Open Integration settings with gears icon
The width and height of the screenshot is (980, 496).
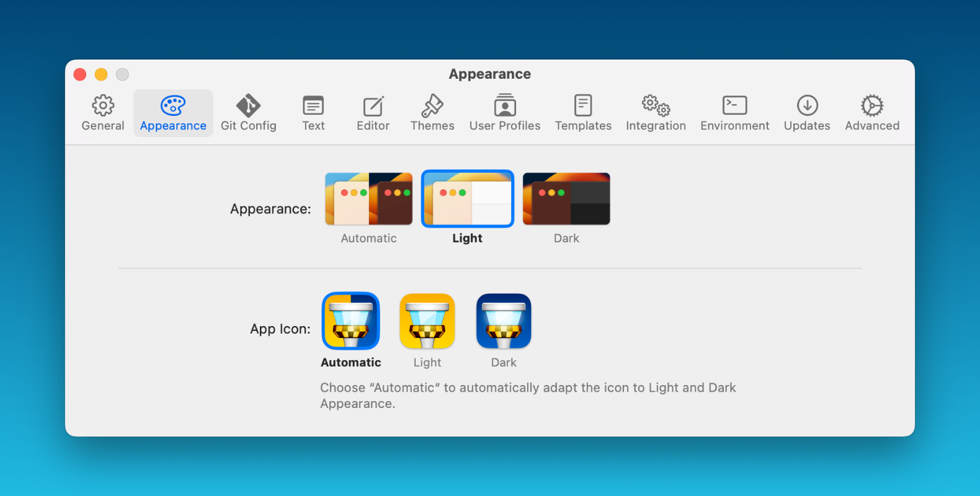click(656, 113)
